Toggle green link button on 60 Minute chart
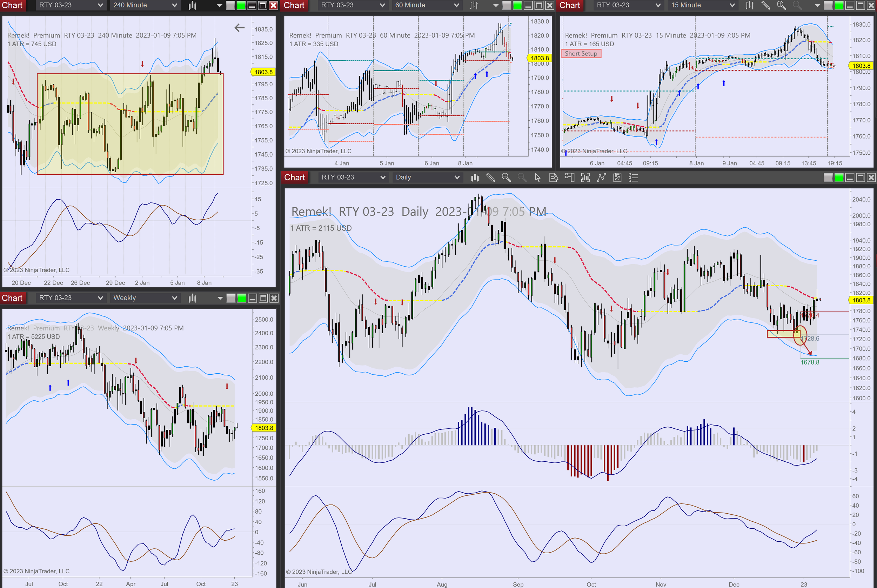 click(x=517, y=5)
